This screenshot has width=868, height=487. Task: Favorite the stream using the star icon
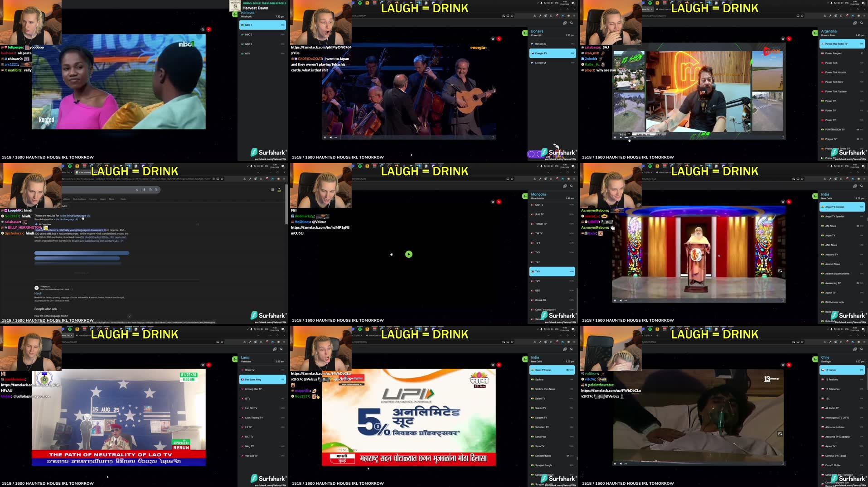tap(493, 39)
